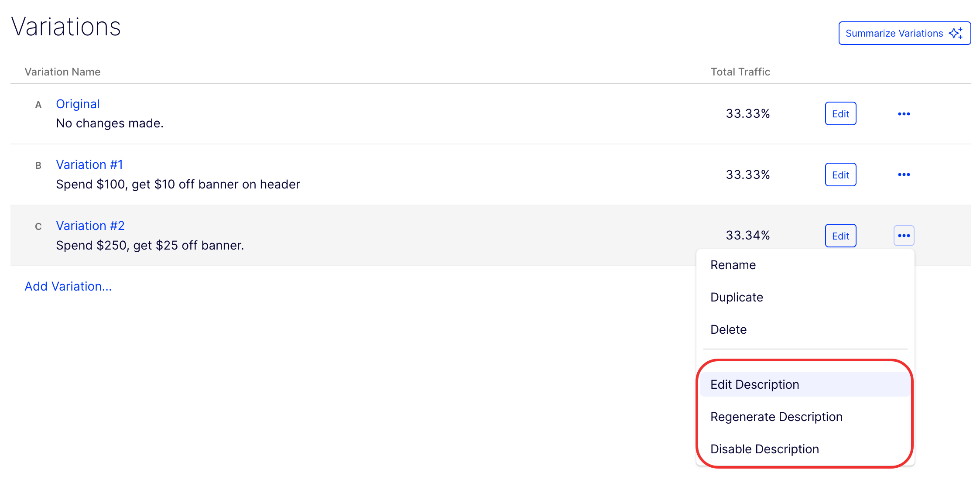
Task: Click the Variation #2 name link
Action: 90,226
